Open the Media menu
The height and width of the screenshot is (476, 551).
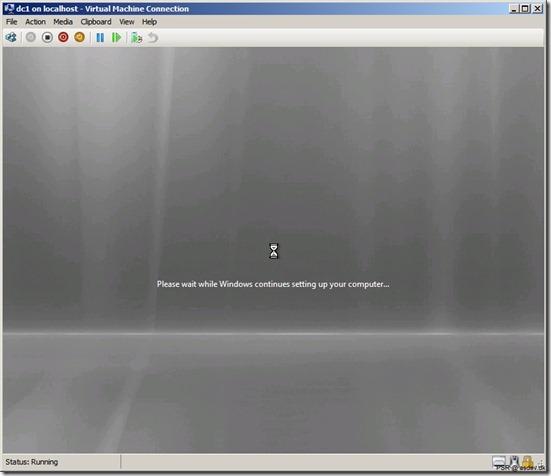pos(63,22)
